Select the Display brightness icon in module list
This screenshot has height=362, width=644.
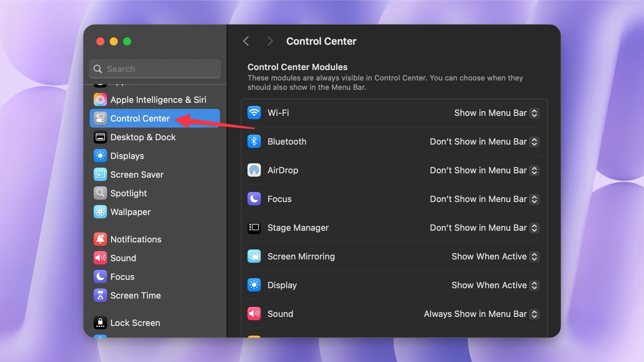254,285
